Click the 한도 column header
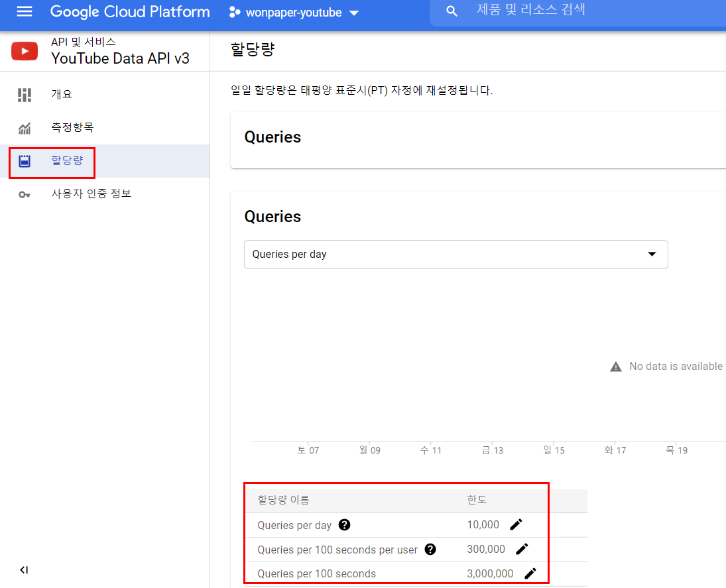Screen dimensions: 726x588 point(477,500)
